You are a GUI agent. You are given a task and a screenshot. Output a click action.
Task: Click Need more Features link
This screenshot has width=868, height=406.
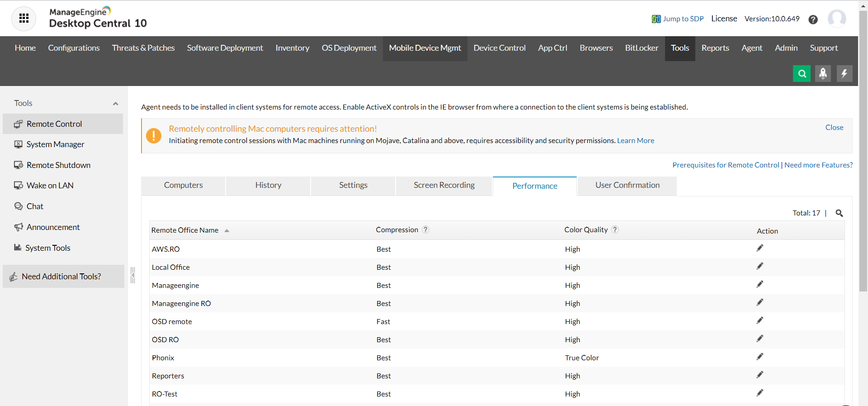tap(818, 165)
